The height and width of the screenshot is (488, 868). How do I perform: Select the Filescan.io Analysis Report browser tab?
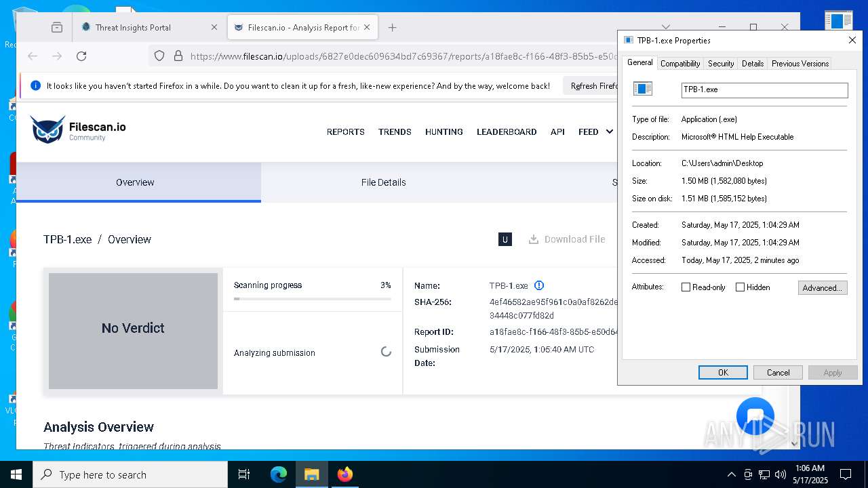(302, 28)
